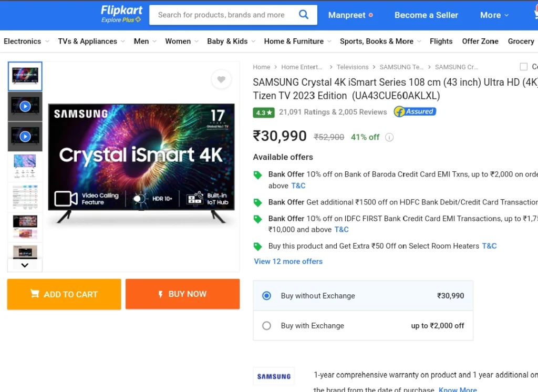Select Buy without Exchange option
The image size is (538, 392).
363,295
